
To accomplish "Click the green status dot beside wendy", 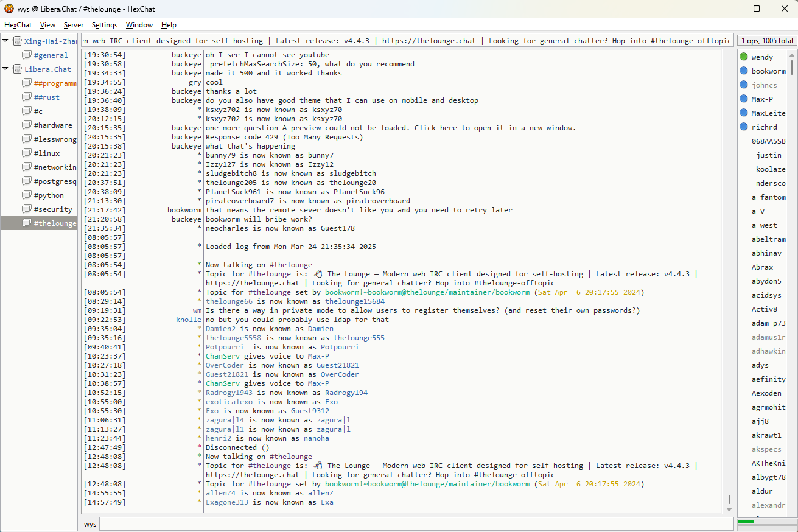I will coord(743,57).
